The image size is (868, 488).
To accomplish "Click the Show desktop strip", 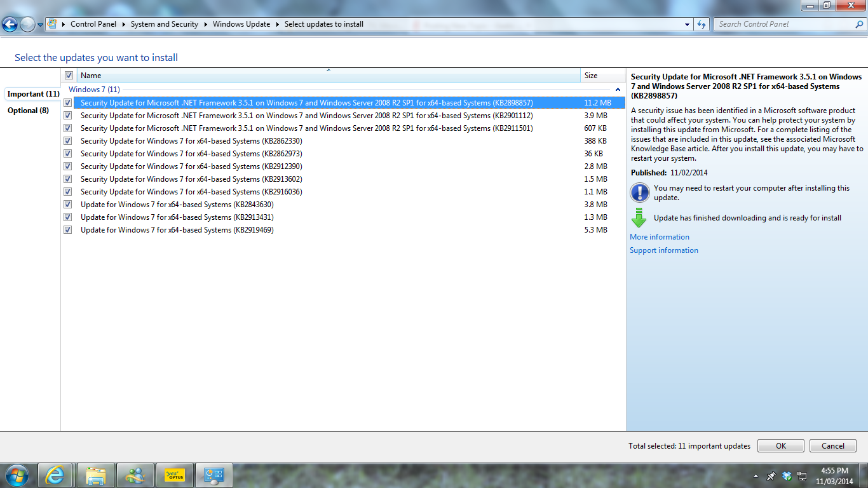I will pyautogui.click(x=864, y=475).
